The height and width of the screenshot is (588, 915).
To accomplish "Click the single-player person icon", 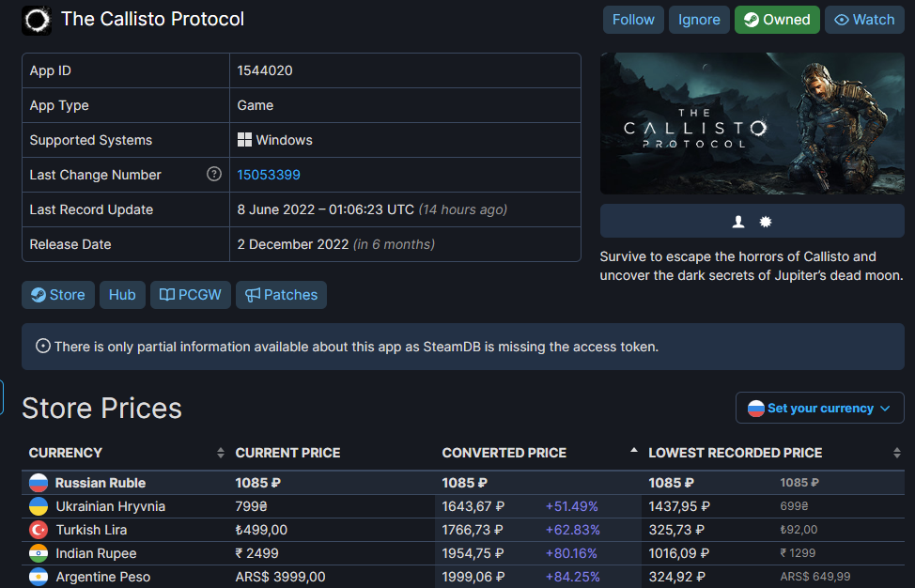I will 738,222.
